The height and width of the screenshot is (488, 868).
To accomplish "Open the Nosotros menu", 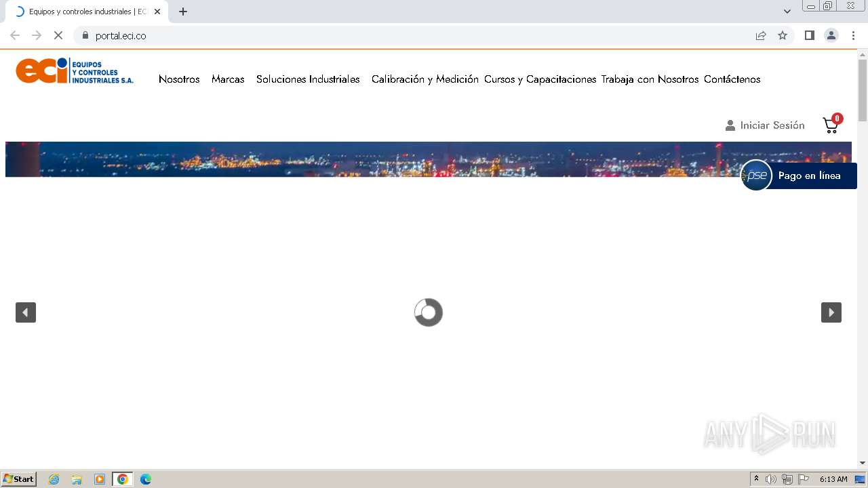I will tap(179, 79).
